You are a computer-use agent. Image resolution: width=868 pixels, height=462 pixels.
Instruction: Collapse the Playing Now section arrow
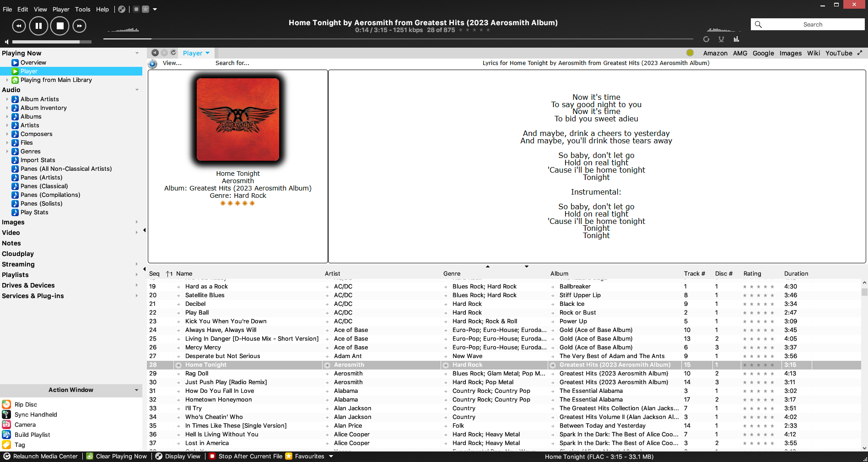tap(137, 54)
